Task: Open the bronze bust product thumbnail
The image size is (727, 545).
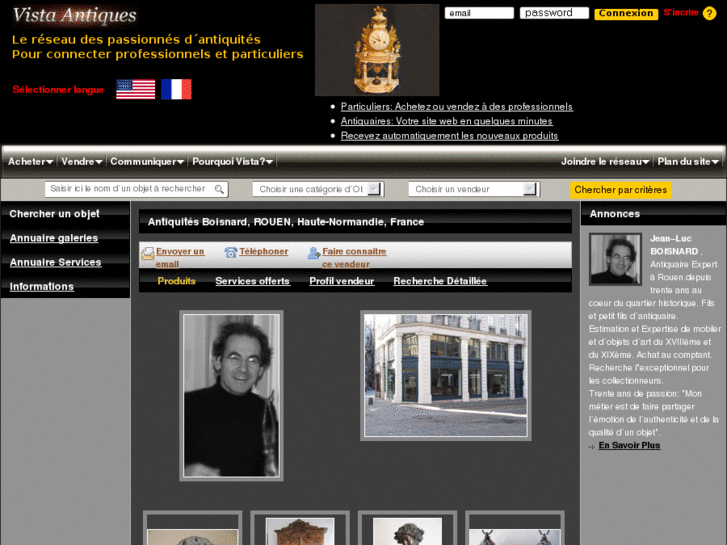Action: click(408, 529)
